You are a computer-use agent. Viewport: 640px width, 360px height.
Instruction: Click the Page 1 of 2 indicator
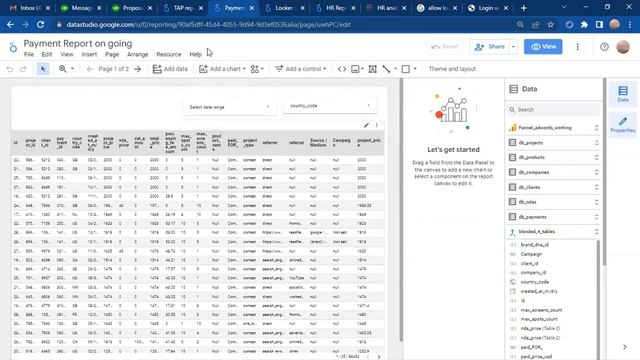point(113,69)
